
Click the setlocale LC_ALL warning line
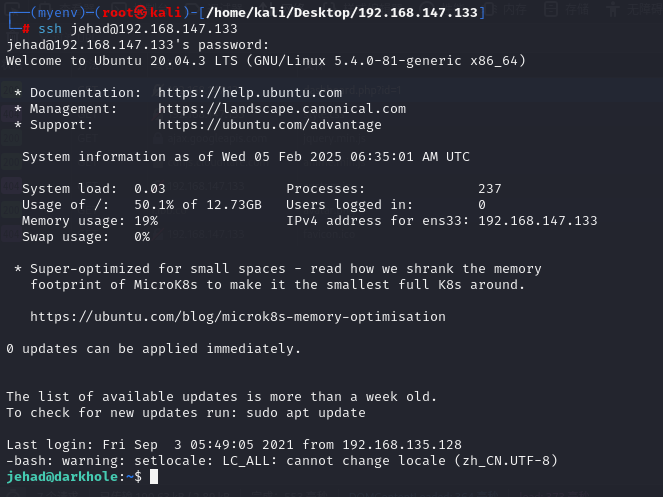pos(281,461)
